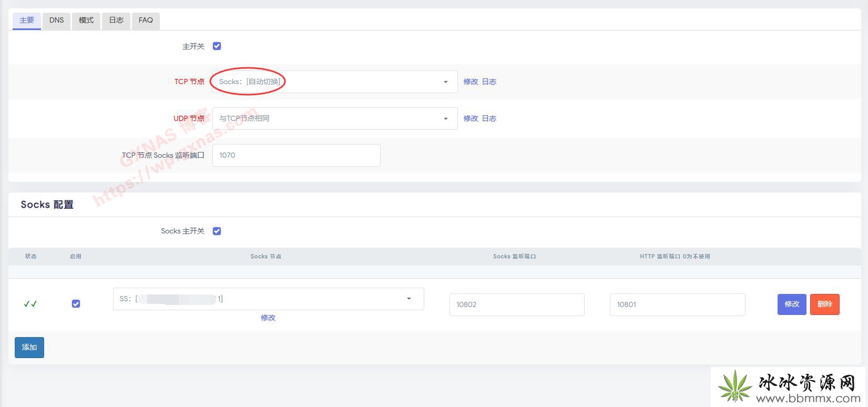Select the 主要 tab

[x=27, y=21]
